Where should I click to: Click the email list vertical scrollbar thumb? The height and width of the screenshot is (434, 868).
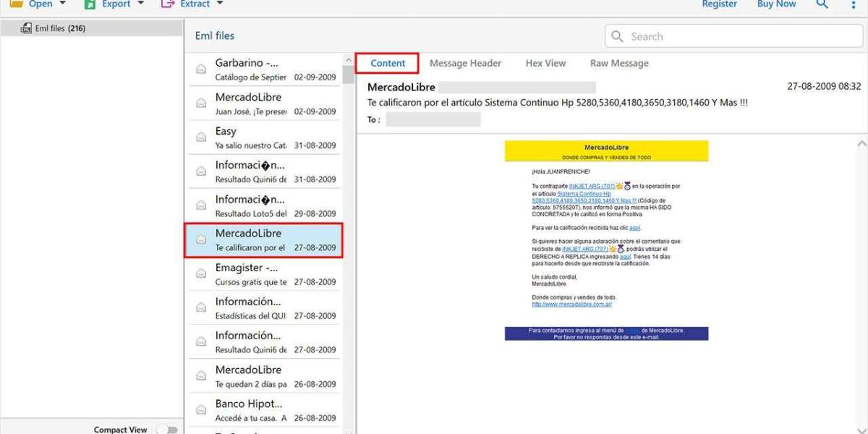pyautogui.click(x=348, y=75)
